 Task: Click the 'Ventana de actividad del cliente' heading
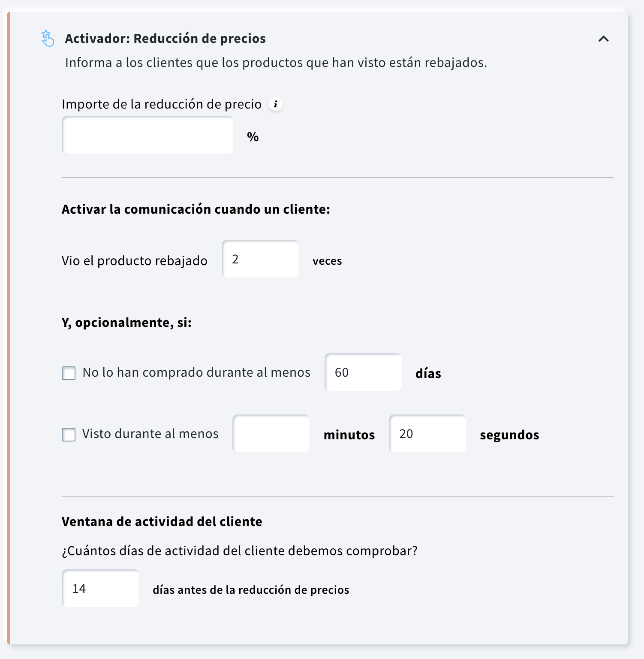162,522
